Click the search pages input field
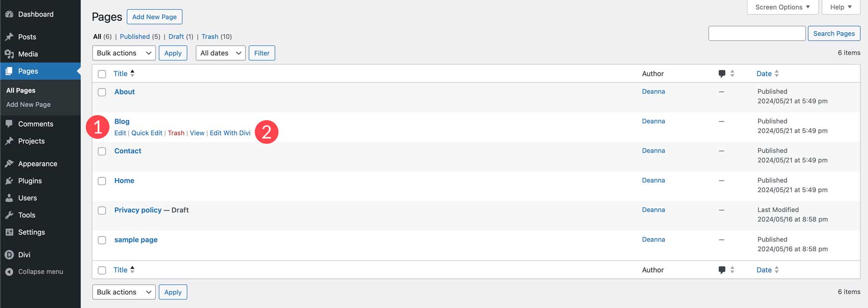This screenshot has width=868, height=308. pos(757,33)
